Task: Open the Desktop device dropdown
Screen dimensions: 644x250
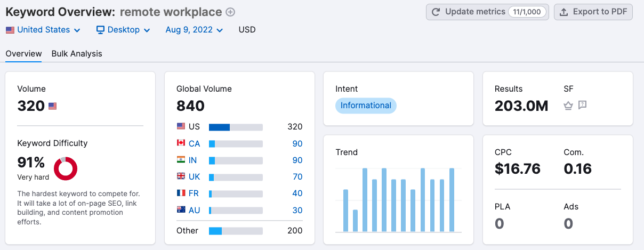Action: click(x=123, y=30)
